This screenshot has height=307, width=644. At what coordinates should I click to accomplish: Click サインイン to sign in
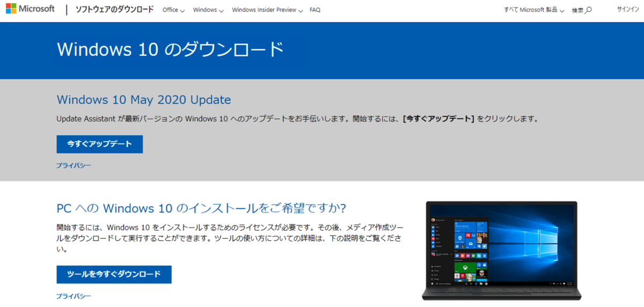click(627, 10)
